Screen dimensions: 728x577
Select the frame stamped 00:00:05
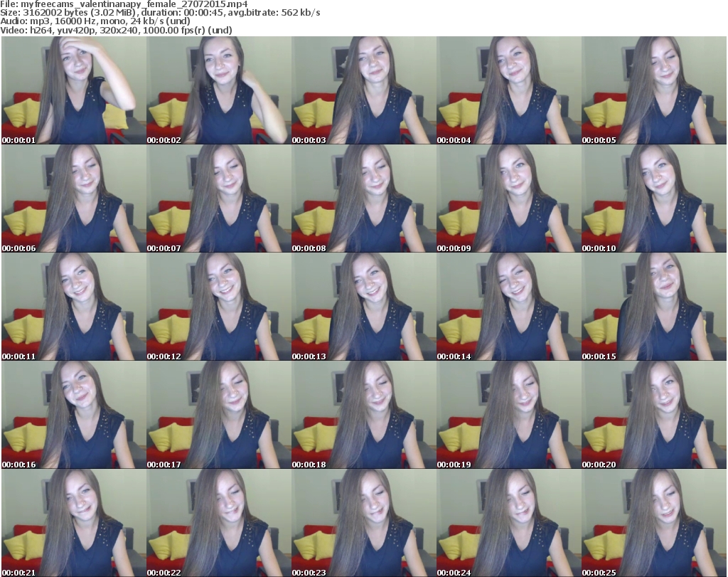click(654, 90)
